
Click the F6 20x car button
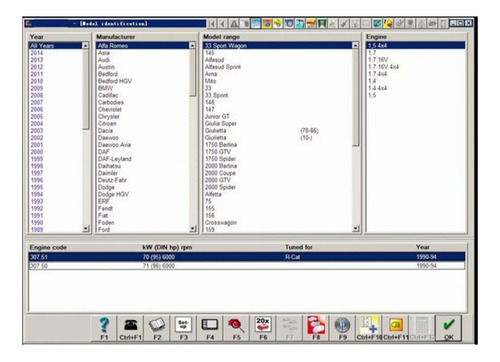pos(263,328)
